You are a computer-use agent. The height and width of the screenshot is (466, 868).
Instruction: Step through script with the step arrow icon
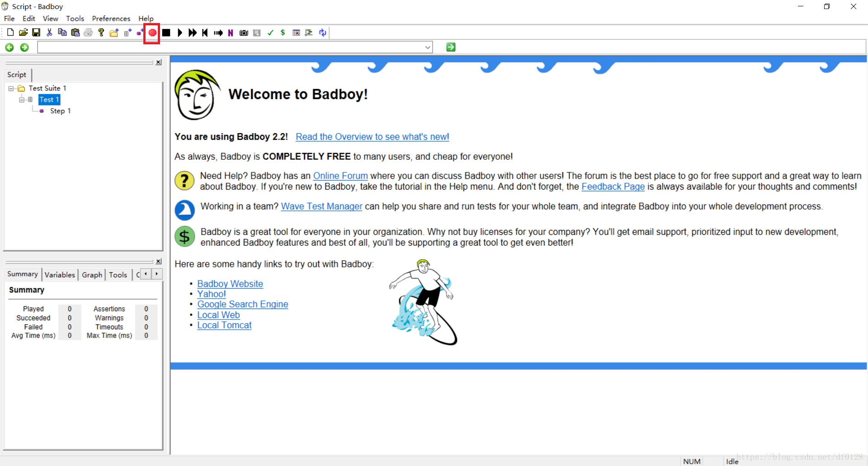point(218,33)
